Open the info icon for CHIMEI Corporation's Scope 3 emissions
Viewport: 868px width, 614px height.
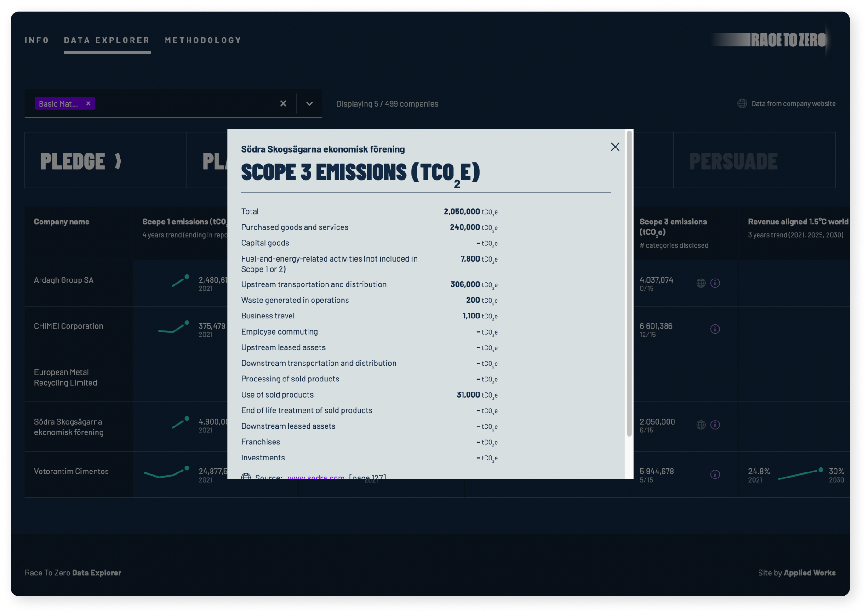point(715,329)
